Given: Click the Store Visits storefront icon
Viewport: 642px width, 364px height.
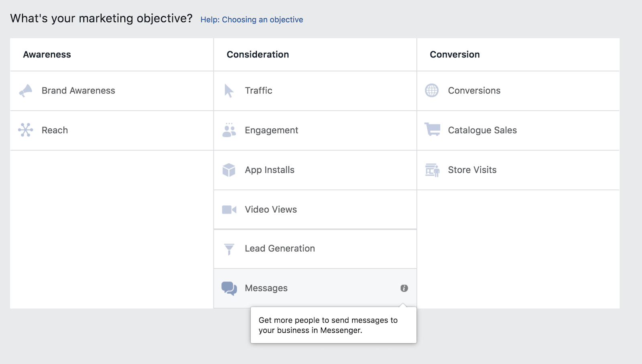Looking at the screenshot, I should pyautogui.click(x=432, y=170).
